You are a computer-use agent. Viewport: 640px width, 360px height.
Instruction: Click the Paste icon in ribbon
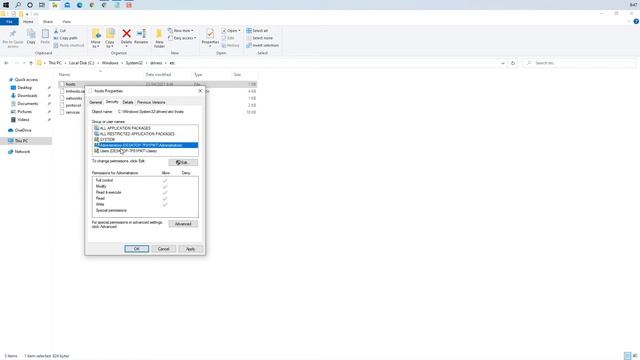click(45, 37)
